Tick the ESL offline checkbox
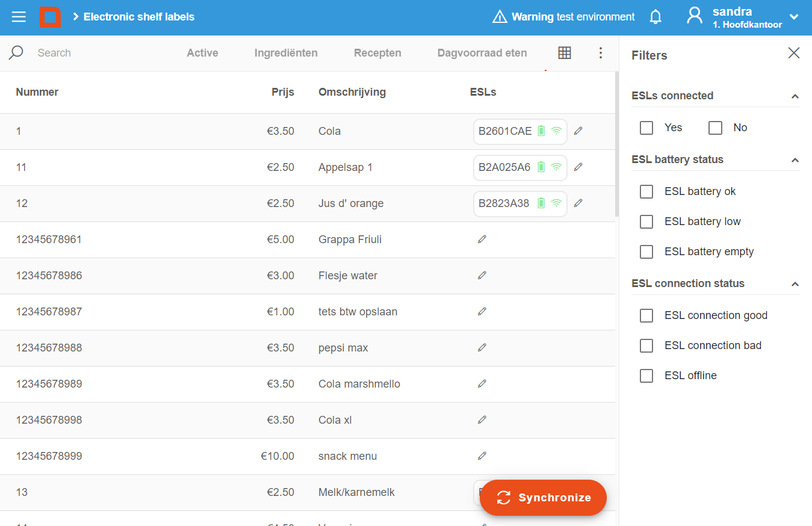 (646, 376)
